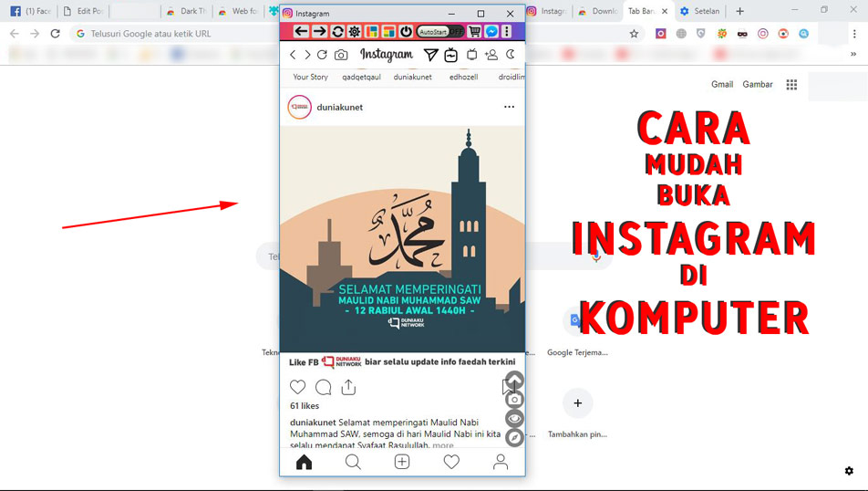Expand bookmarks overflow chevron
Image resolution: width=868 pixels, height=491 pixels.
pyautogui.click(x=853, y=54)
